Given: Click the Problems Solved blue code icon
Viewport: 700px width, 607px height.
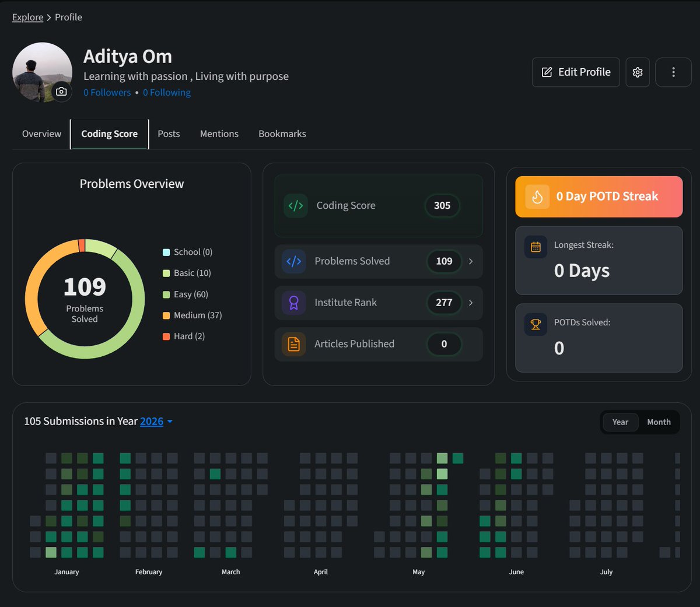Looking at the screenshot, I should click(294, 261).
